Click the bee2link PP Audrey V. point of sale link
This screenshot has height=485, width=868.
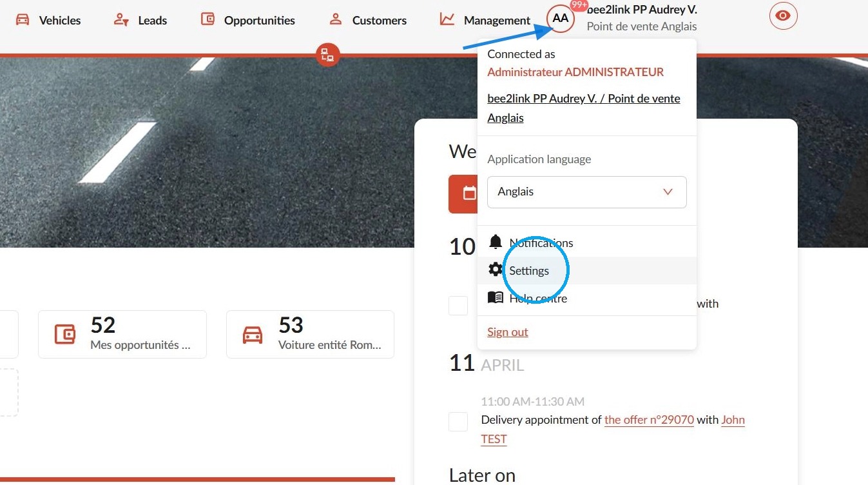[584, 108]
